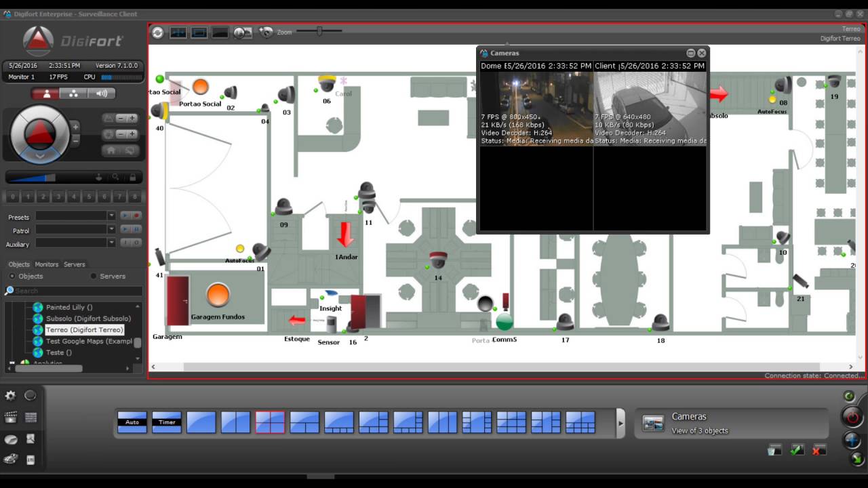Click the green Comm5 sphere on map

(x=505, y=321)
